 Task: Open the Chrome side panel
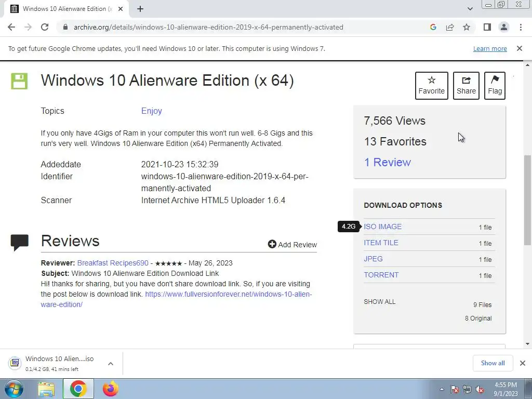coord(487,27)
